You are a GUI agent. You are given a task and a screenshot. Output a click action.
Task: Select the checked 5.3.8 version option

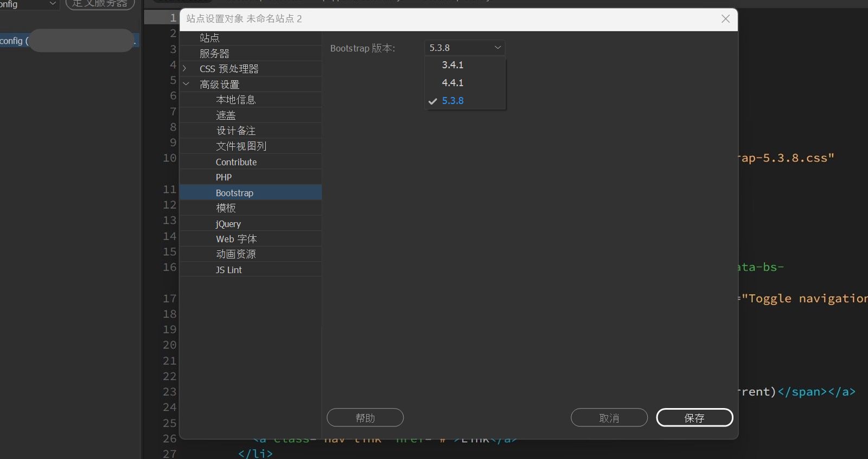pos(465,101)
